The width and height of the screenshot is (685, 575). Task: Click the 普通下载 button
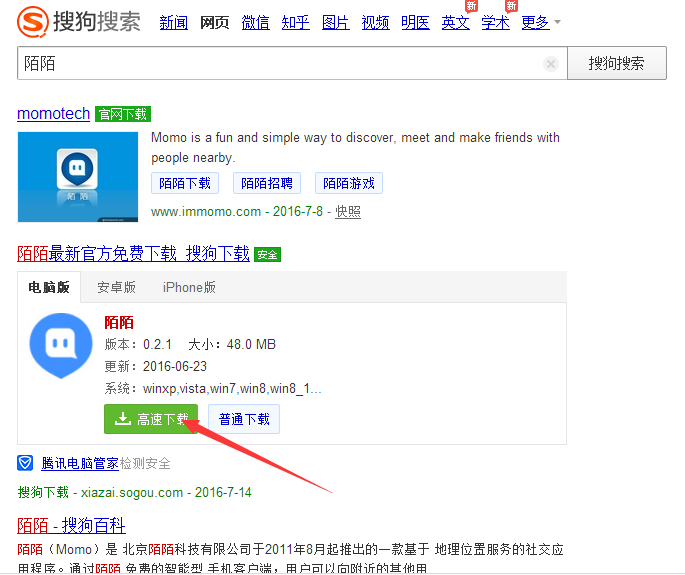(x=244, y=419)
